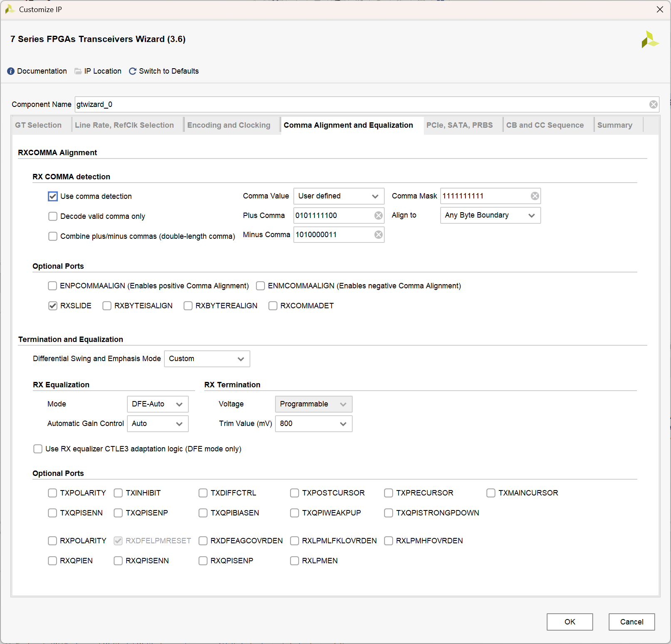The image size is (671, 644).
Task: Uncheck the RXSLIDE port
Action: coord(53,306)
